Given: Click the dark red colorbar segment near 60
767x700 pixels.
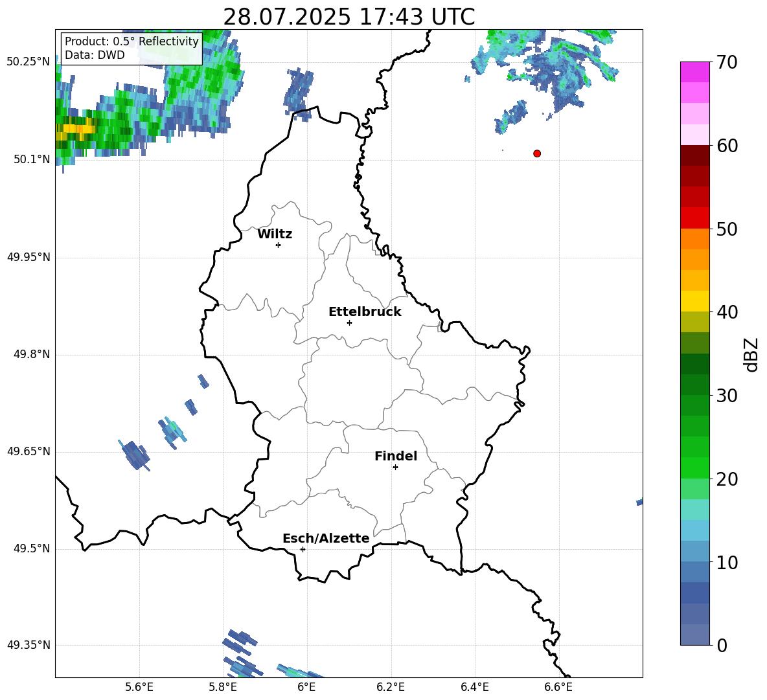Looking at the screenshot, I should tap(694, 155).
